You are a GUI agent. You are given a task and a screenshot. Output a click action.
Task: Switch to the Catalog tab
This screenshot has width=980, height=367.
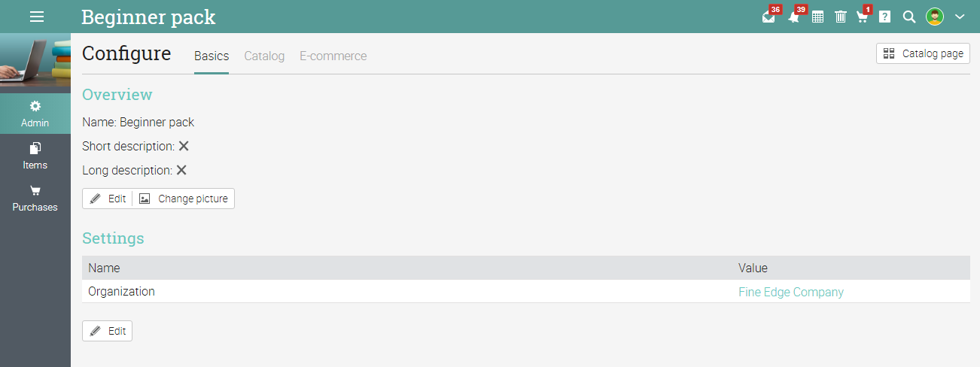(x=264, y=56)
